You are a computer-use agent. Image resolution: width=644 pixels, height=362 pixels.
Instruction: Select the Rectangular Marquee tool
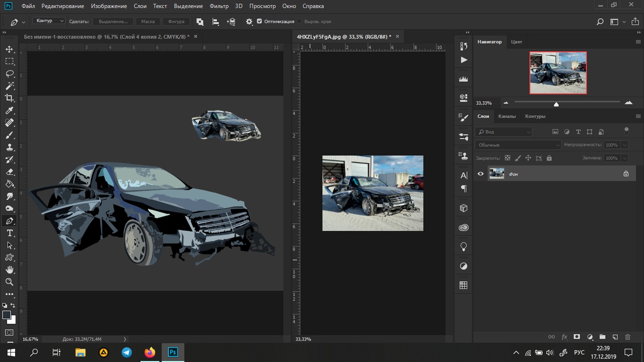pos(9,61)
